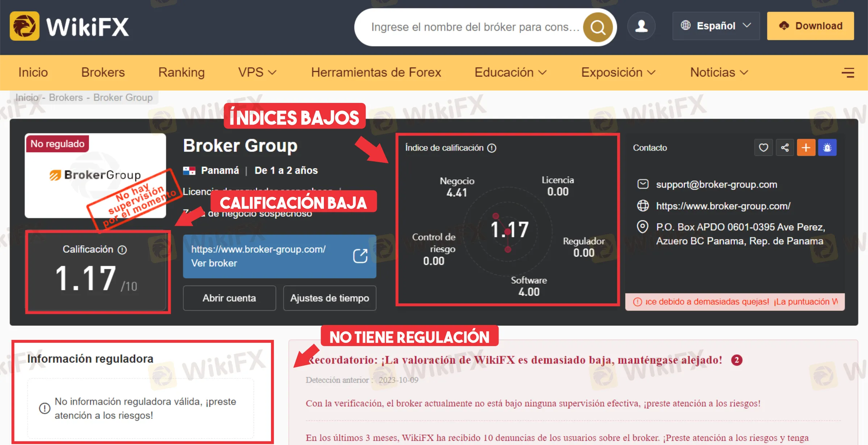Expand the VPS menu
Image resolution: width=868 pixels, height=445 pixels.
tap(257, 72)
